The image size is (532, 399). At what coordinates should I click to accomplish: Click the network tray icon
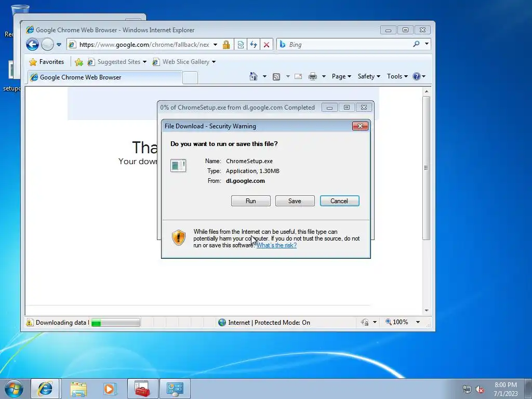tap(467, 390)
